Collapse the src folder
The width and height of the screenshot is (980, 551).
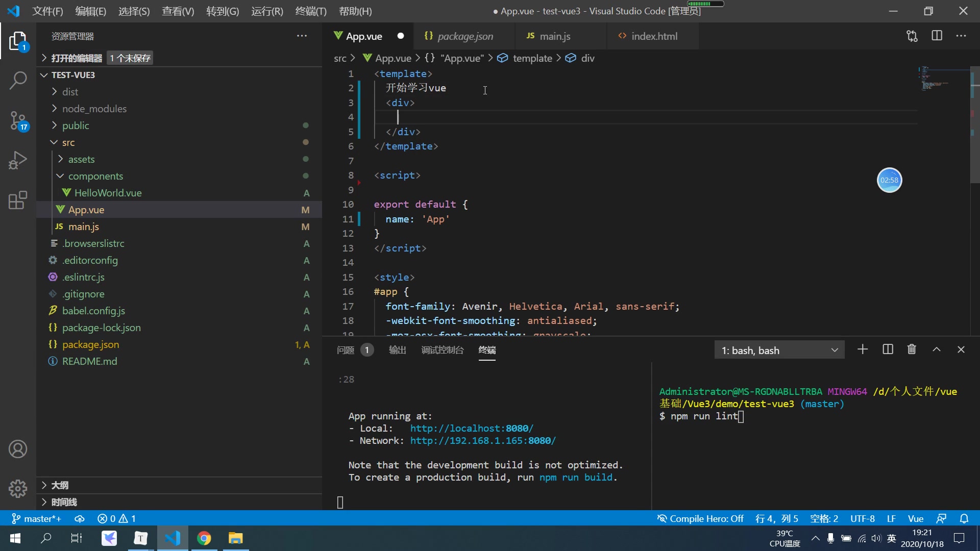coord(179,142)
